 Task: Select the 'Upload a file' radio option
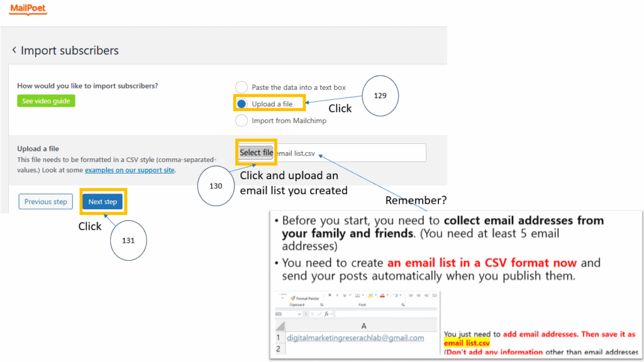(241, 104)
